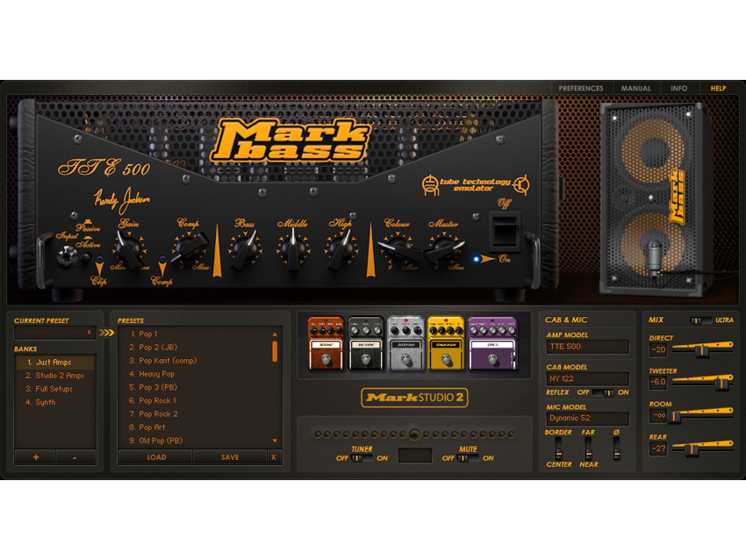Select preset Old Pop (PB)
Viewport: 746px width, 560px height.
tap(195, 441)
